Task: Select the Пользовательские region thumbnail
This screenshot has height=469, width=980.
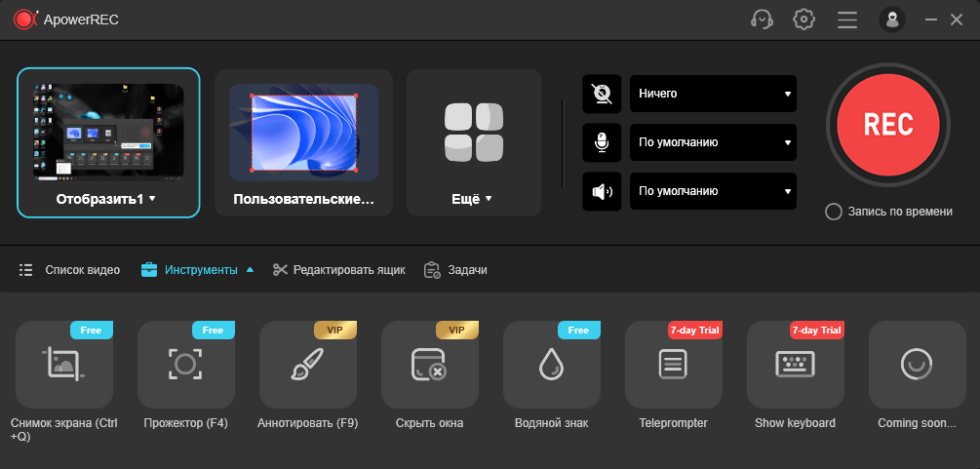Action: tap(303, 132)
